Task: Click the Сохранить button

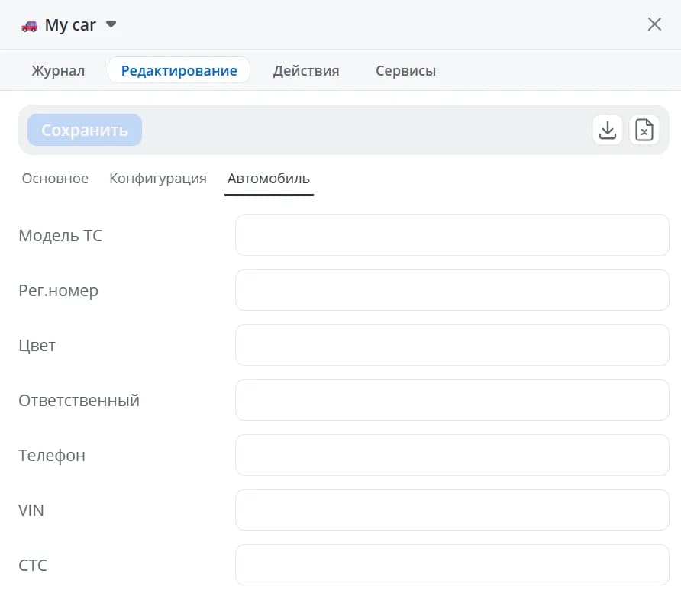Action: coord(85,130)
